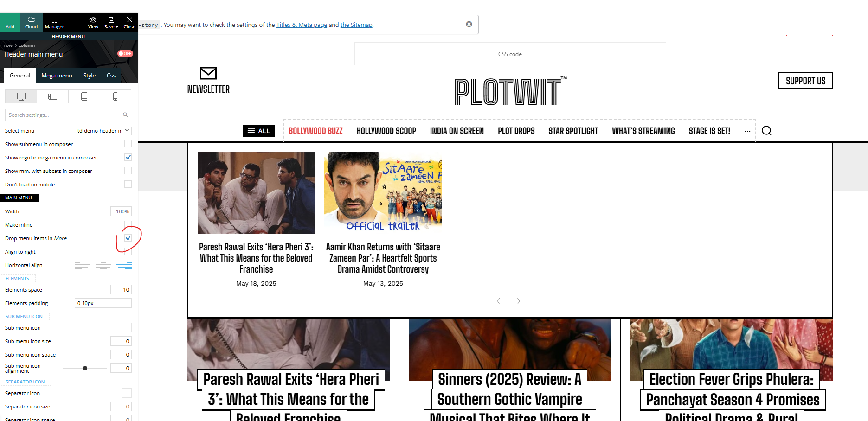Open What's Streaming menu item
The width and height of the screenshot is (868, 421).
coord(643,131)
